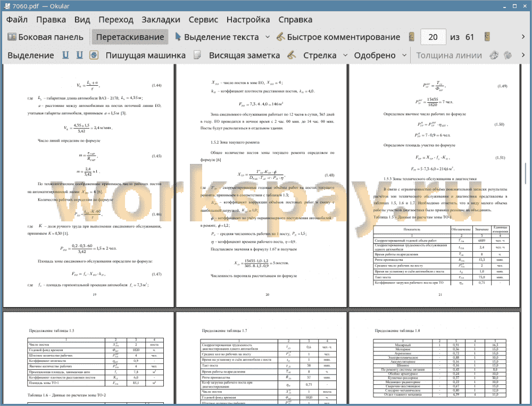This screenshot has height=406, width=532.
Task: Open the Выделение текста dropdown arrow
Action: (x=268, y=37)
